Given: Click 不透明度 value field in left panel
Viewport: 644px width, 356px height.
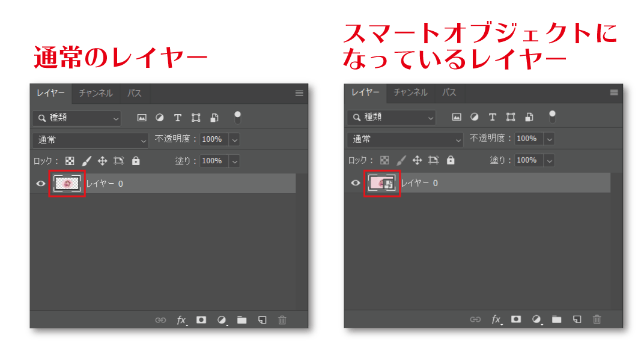Looking at the screenshot, I should coord(214,140).
